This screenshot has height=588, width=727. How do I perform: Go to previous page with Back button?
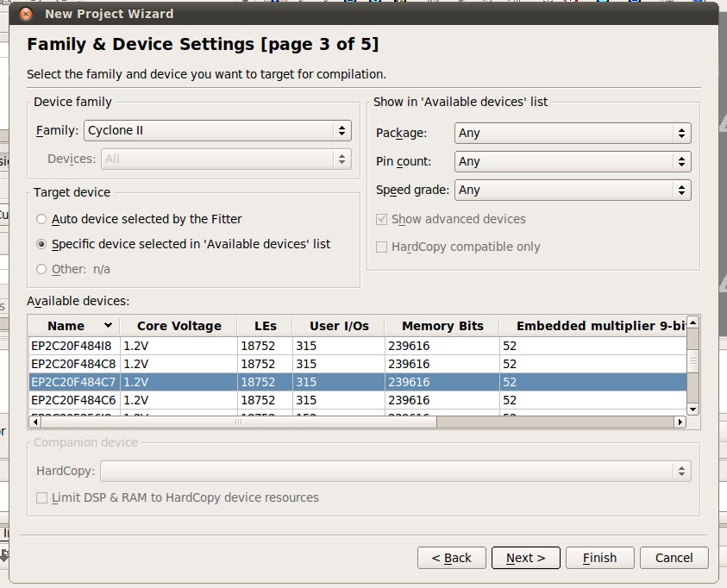click(452, 558)
